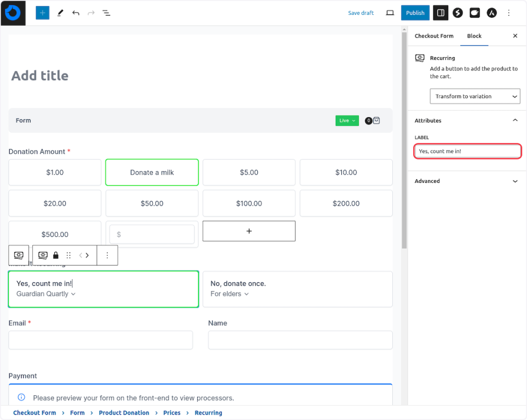This screenshot has width=527, height=420.
Task: Open block options three-dot menu
Action: pyautogui.click(x=107, y=255)
